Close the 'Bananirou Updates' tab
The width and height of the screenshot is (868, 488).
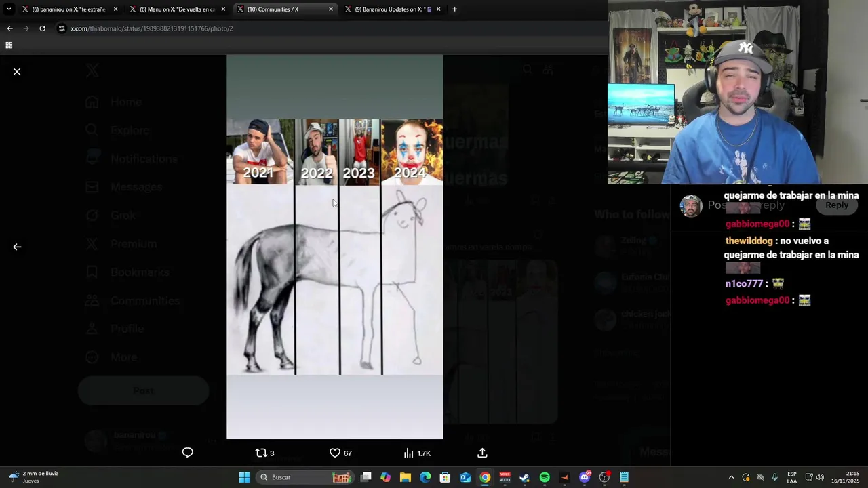[x=438, y=9]
